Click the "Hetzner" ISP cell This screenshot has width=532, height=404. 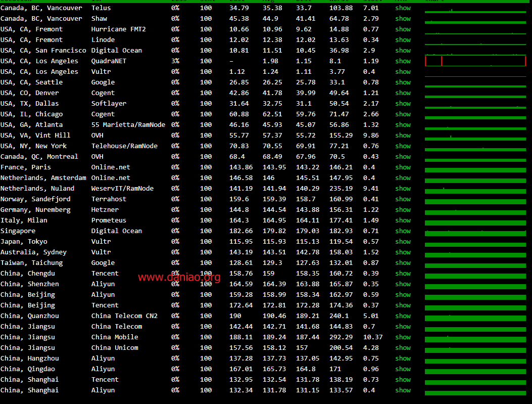(105, 209)
